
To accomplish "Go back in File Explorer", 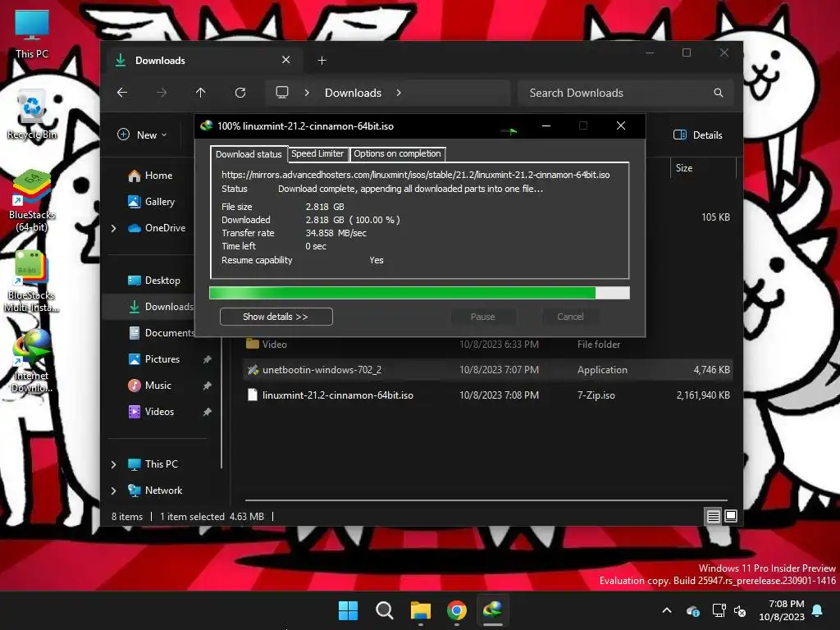I will [x=122, y=93].
